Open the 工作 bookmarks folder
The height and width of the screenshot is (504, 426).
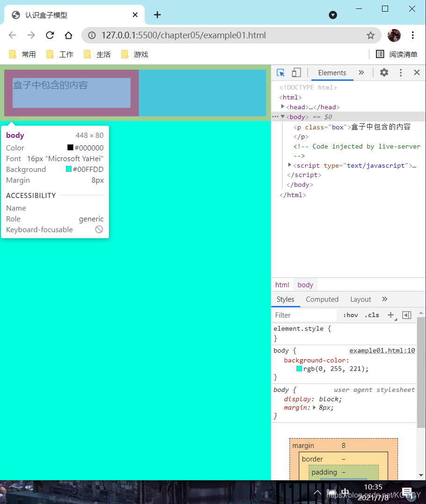(x=60, y=54)
